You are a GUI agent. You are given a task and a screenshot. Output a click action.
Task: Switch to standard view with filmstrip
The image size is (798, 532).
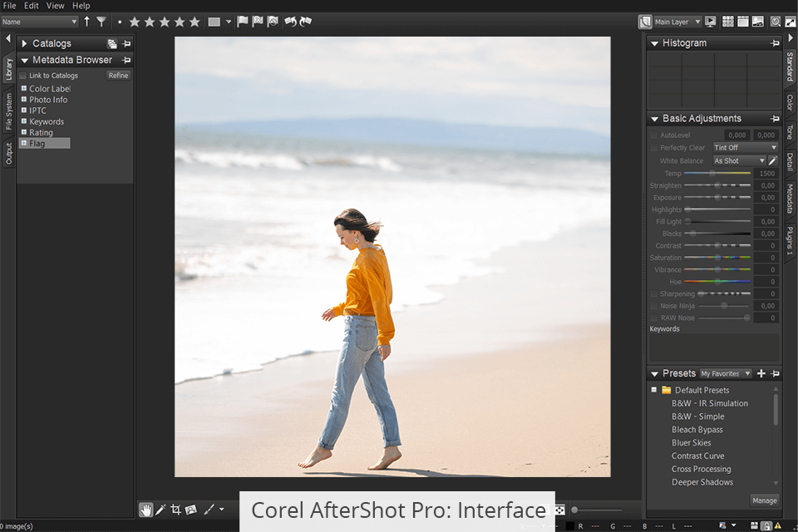coord(743,22)
